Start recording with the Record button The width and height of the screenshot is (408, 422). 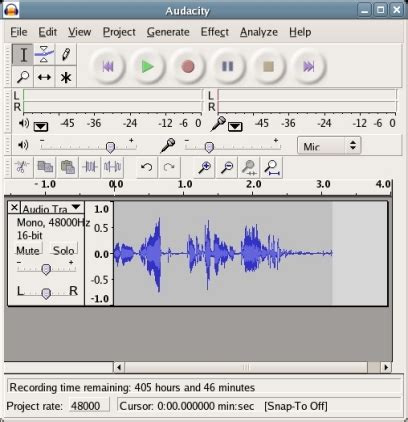pyautogui.click(x=188, y=66)
